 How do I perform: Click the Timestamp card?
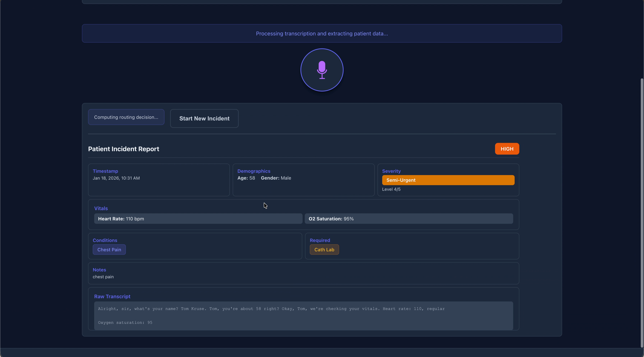coord(159,180)
